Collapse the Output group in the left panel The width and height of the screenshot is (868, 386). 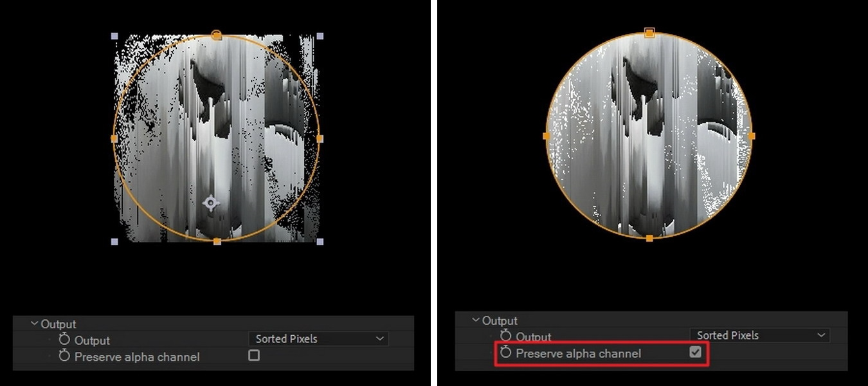click(x=34, y=324)
